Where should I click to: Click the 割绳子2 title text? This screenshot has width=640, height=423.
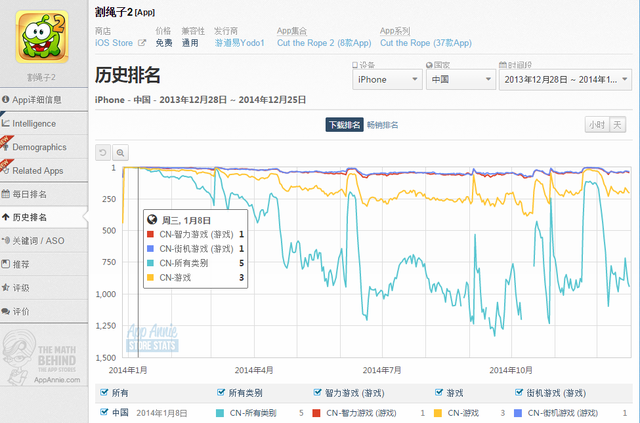click(x=114, y=12)
